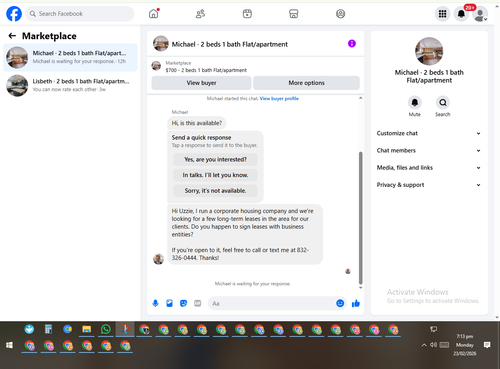Open the menu grid icon

pyautogui.click(x=442, y=14)
